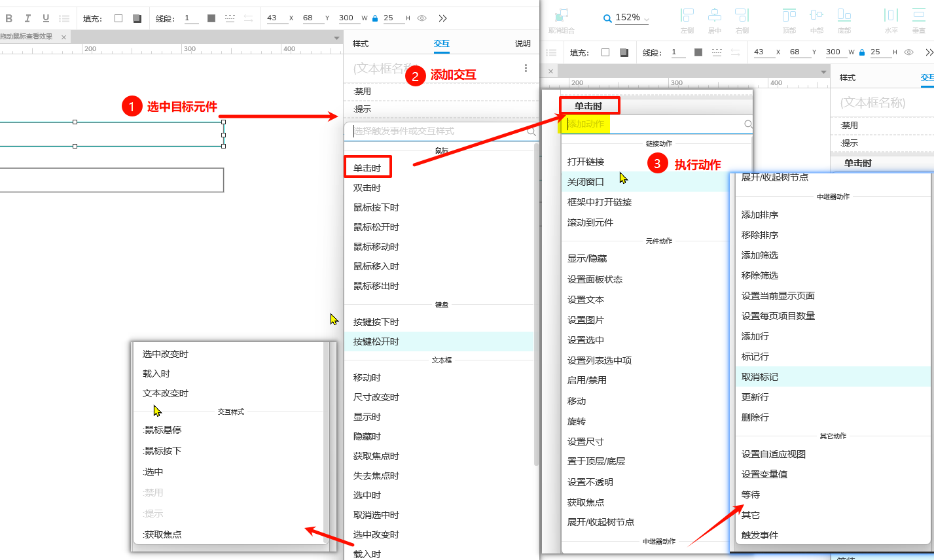This screenshot has width=934, height=560.
Task: Toggle aspect ratio lock in right screenshot toolbar
Action: 862,52
